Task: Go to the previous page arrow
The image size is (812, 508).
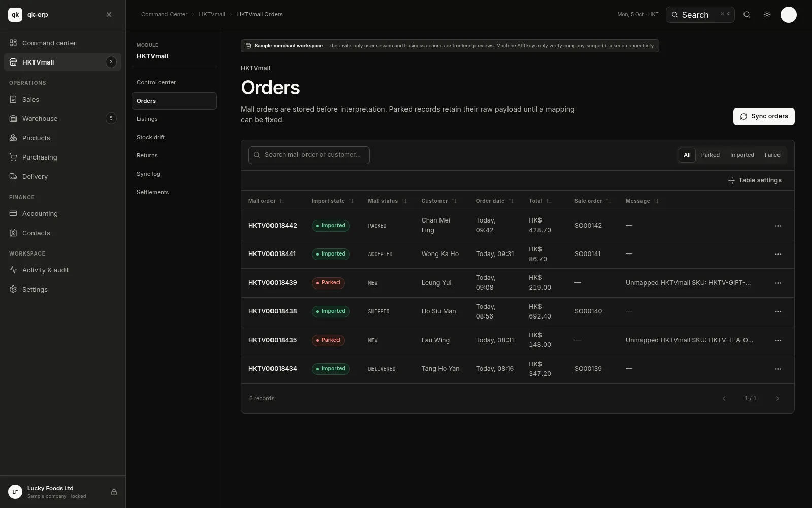Action: 724,398
